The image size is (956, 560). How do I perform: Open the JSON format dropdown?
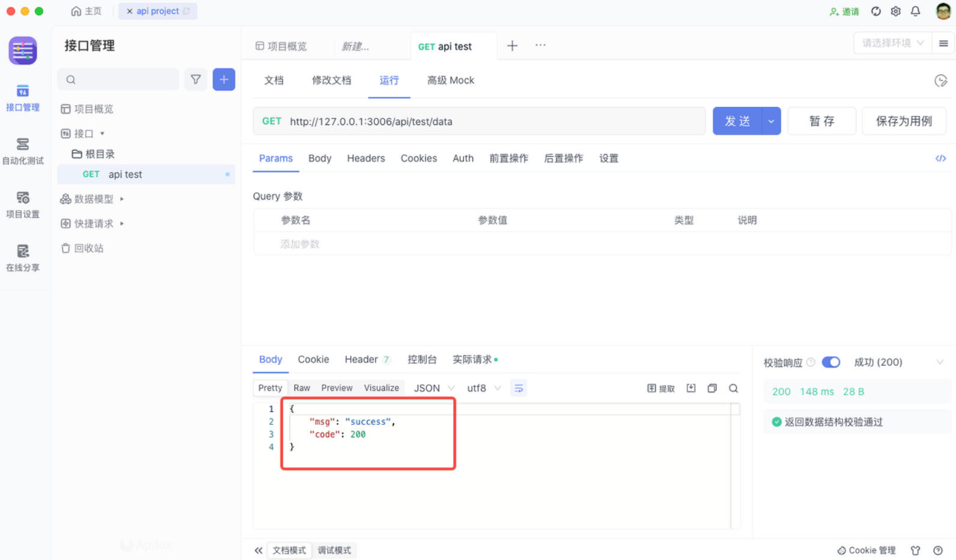click(x=433, y=388)
